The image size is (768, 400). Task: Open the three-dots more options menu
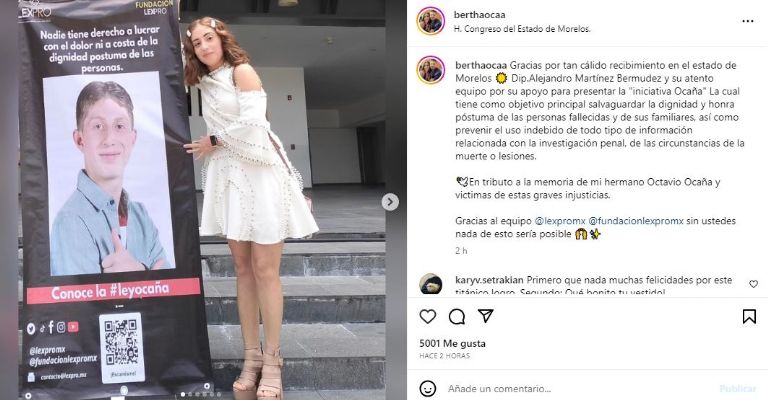click(x=747, y=21)
